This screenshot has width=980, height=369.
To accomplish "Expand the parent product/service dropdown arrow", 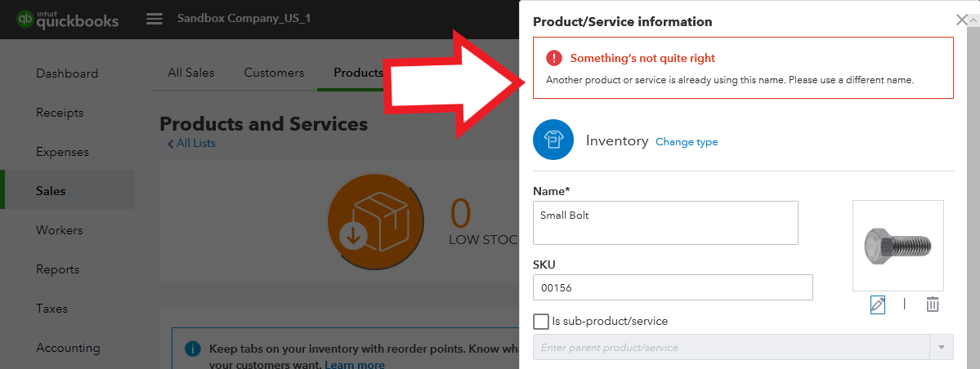I will click(942, 348).
